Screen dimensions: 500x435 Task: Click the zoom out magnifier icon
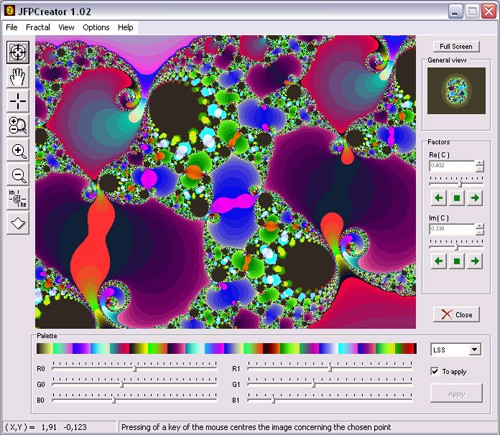pos(18,175)
